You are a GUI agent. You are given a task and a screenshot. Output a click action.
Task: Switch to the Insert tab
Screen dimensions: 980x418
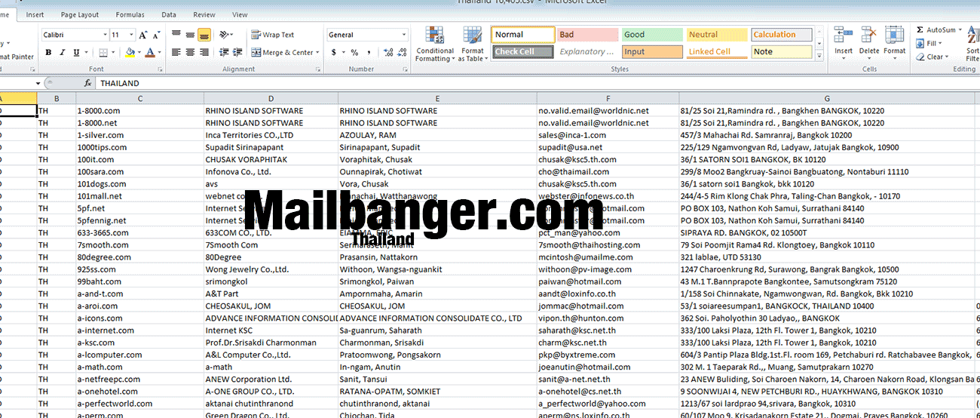coord(35,14)
